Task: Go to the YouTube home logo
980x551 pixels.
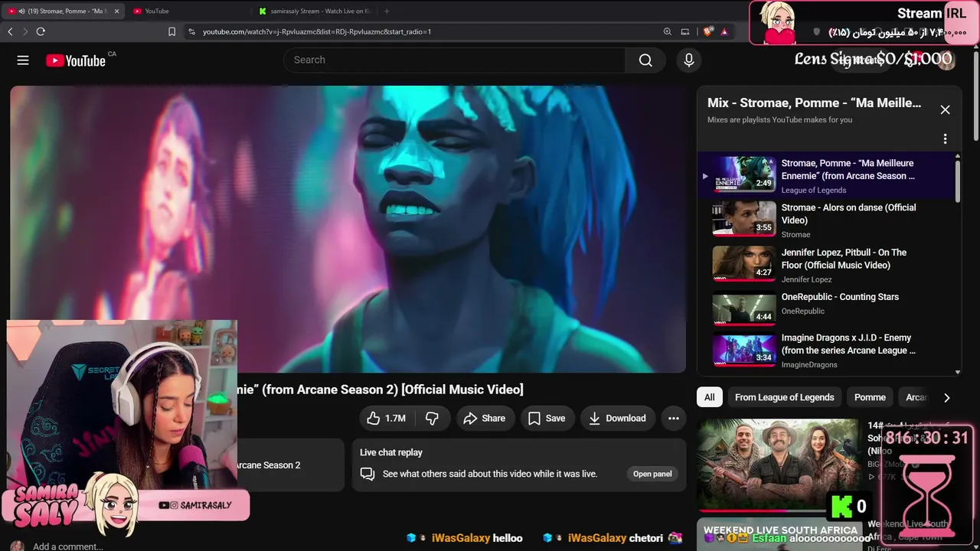Action: pos(76,60)
